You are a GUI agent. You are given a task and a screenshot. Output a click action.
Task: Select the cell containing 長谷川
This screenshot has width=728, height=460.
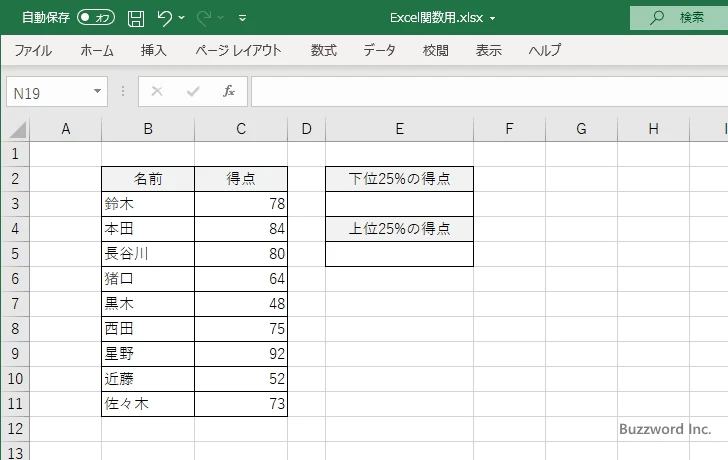coord(148,254)
